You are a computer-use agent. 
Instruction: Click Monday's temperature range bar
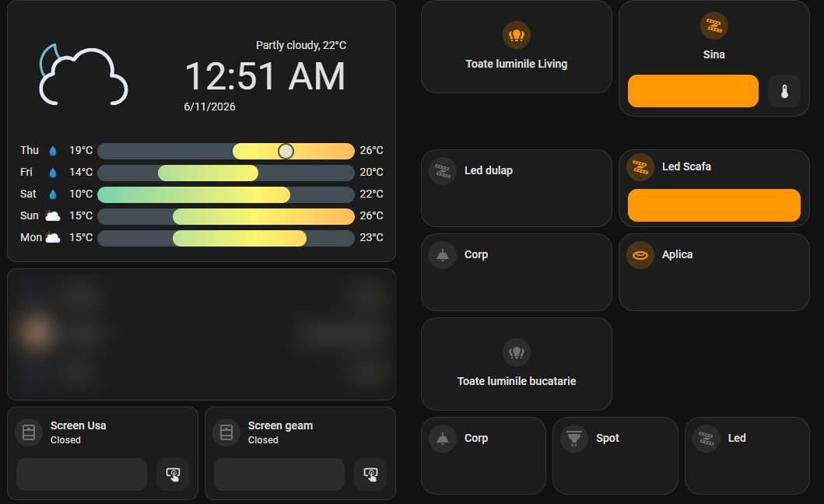coord(226,237)
